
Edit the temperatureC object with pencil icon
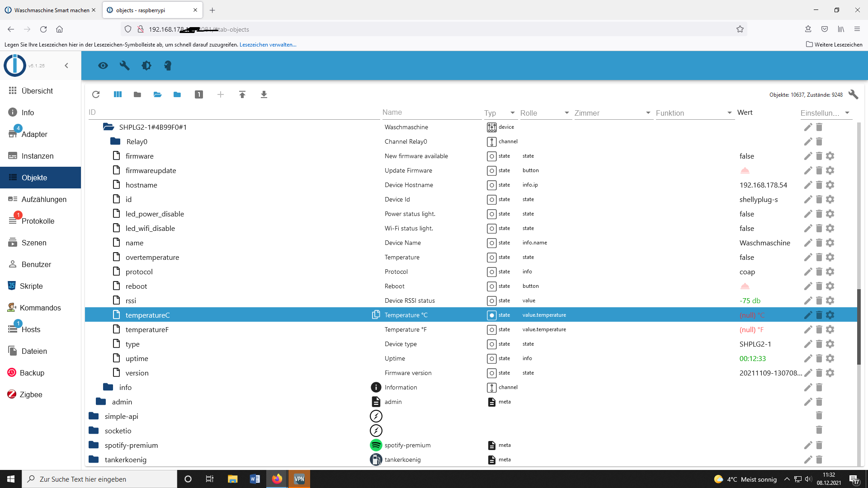(x=808, y=315)
